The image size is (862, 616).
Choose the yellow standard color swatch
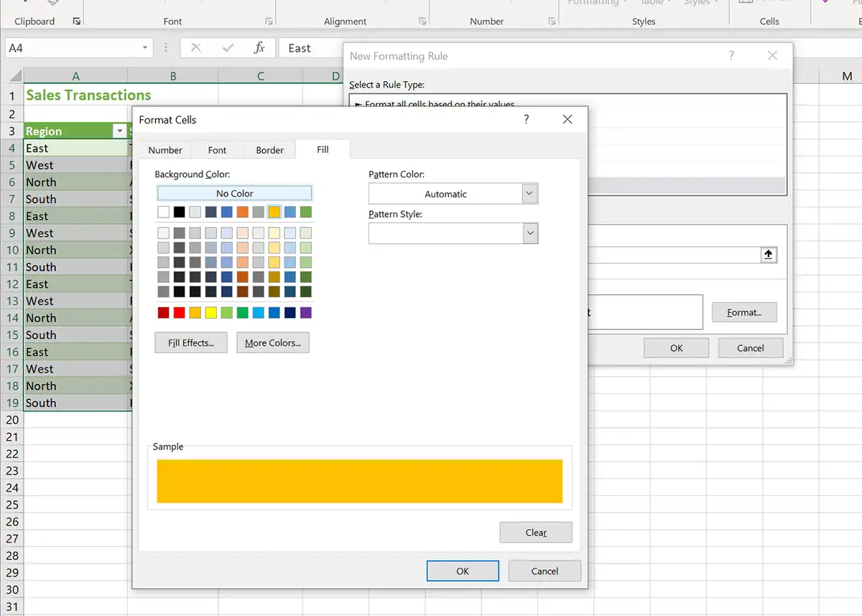pos(211,312)
